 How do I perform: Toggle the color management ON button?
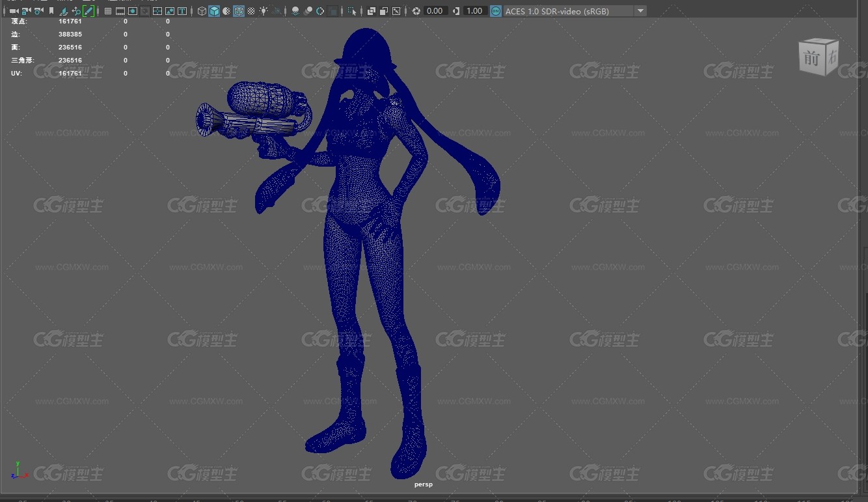496,11
